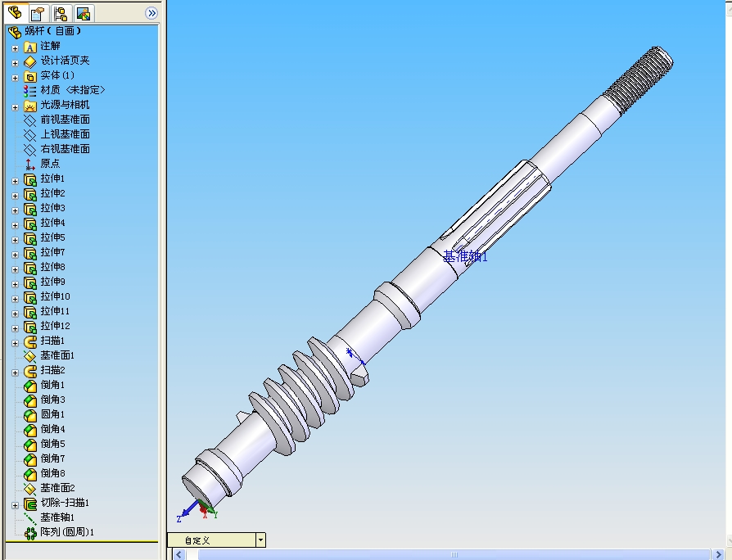Viewport: 732px width, 560px height.
Task: Click the 倒角1 chamfer feature icon
Action: (29, 384)
